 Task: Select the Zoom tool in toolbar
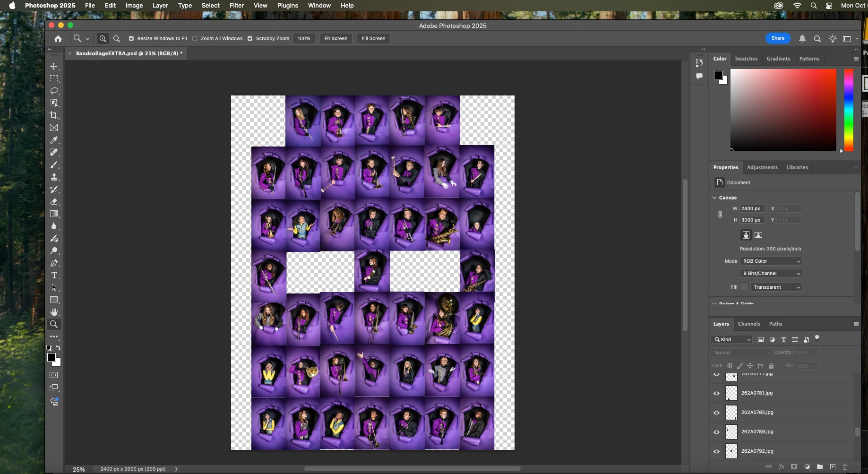click(x=54, y=324)
